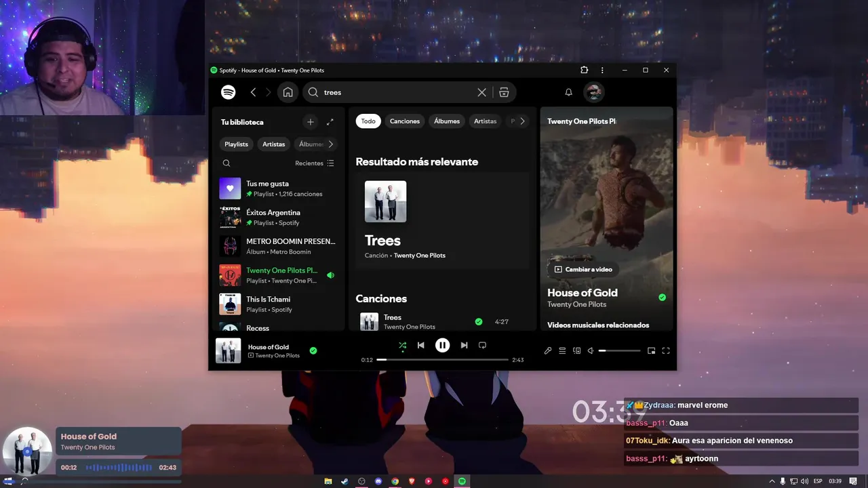Open This Is Tchami playlist
This screenshot has width=868, height=488.
[x=277, y=304]
